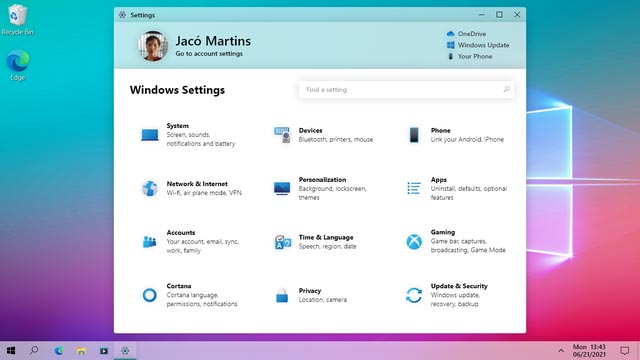Click the Windows Settings heading
The width and height of the screenshot is (640, 360).
[177, 90]
